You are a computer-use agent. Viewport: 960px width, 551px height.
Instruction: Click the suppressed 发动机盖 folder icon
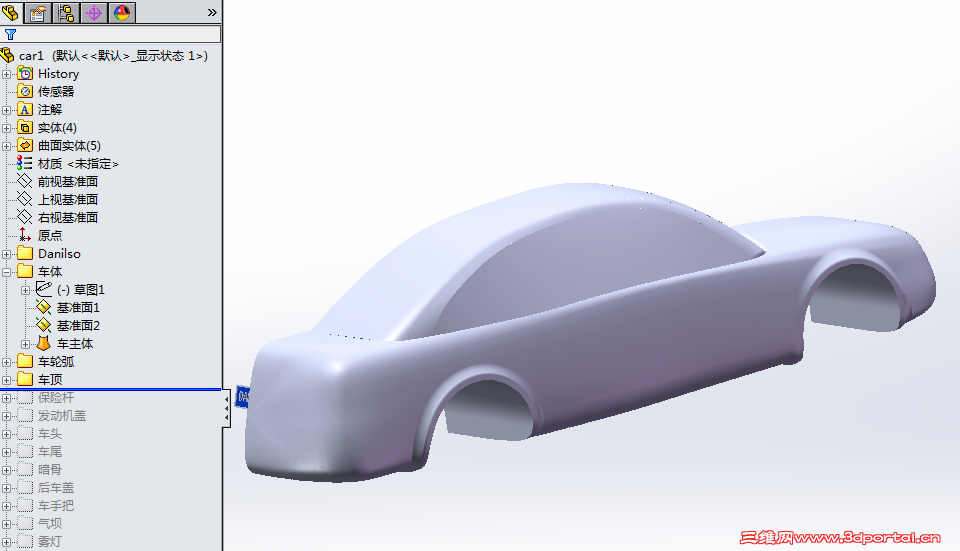coord(25,415)
